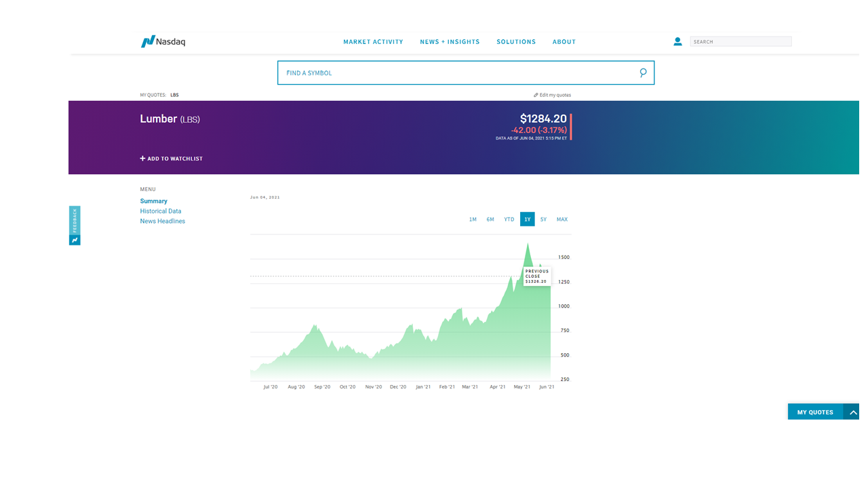This screenshot has height=488, width=868.
Task: Open the Solutions menu
Action: tap(516, 42)
